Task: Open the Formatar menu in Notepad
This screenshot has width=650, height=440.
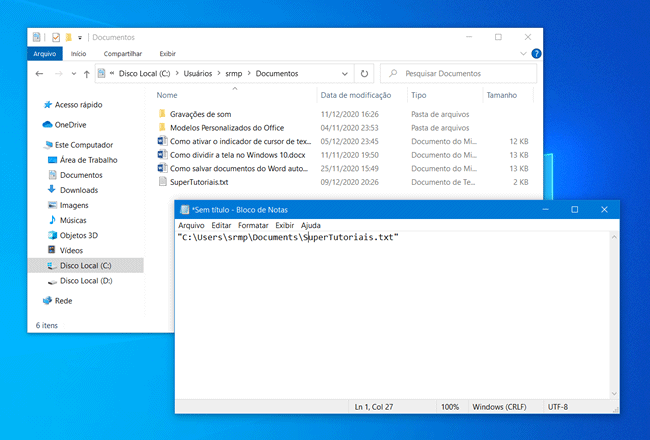Action: coord(253,226)
